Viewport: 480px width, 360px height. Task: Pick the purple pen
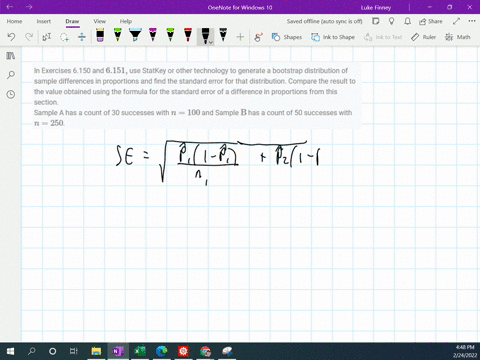(x=153, y=35)
